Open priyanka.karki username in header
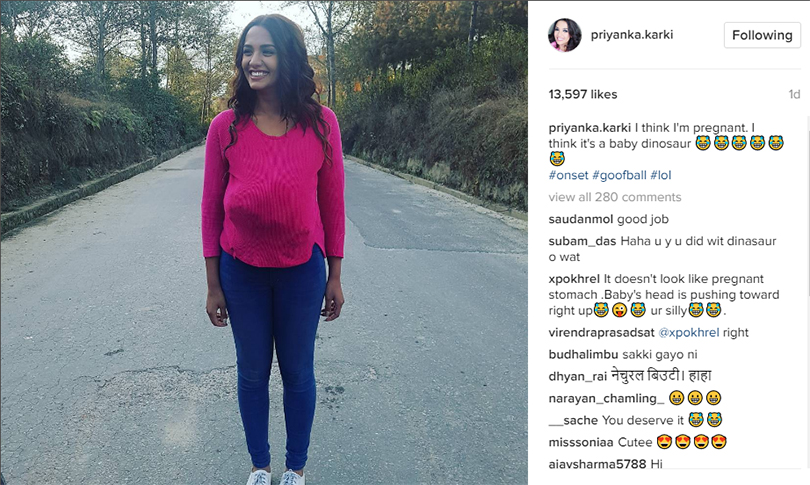The image size is (810, 485). [632, 35]
